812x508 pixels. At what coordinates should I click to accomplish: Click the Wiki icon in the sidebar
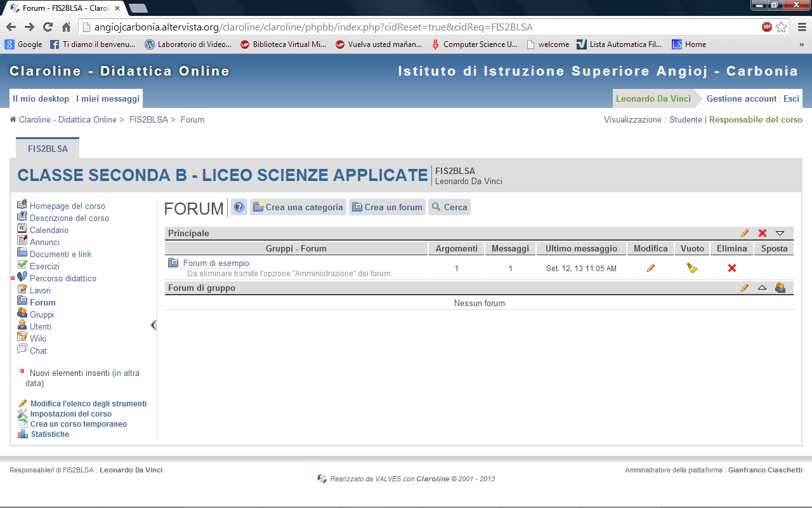tap(22, 337)
